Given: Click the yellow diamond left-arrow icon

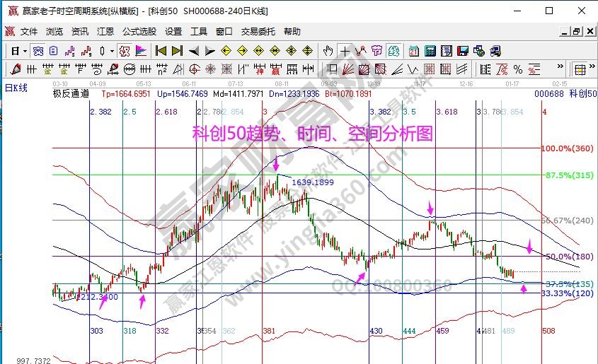Looking at the screenshot, I should [226, 51].
